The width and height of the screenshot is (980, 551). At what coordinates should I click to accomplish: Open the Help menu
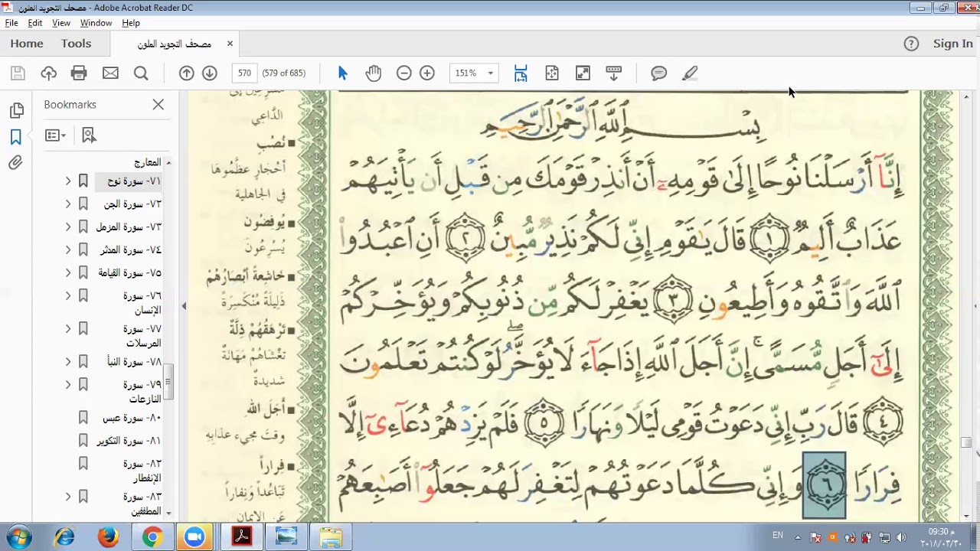pos(131,23)
